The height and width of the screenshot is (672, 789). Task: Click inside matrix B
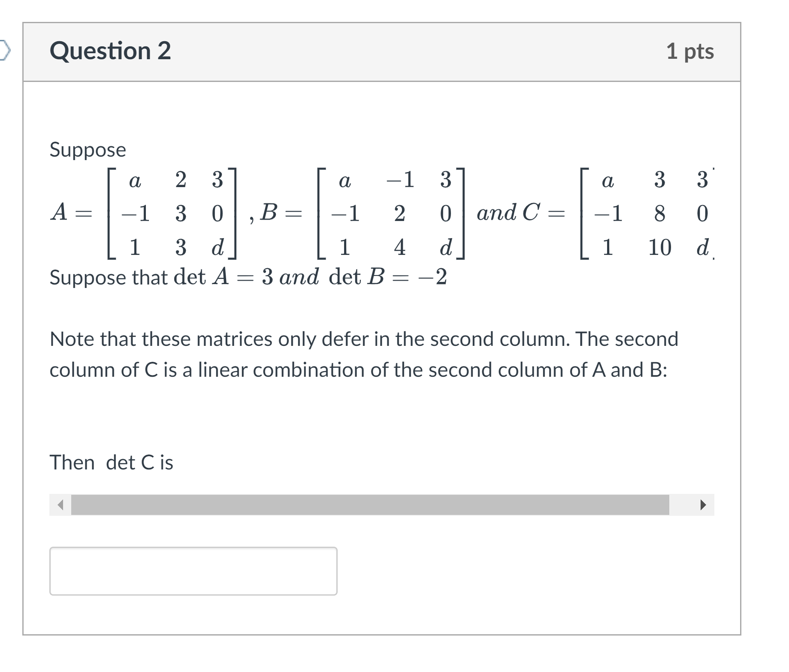(x=391, y=213)
